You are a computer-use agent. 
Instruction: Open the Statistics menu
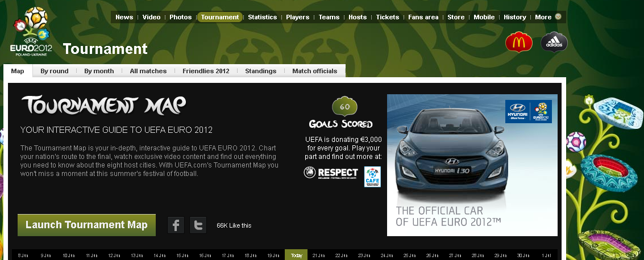tap(263, 17)
